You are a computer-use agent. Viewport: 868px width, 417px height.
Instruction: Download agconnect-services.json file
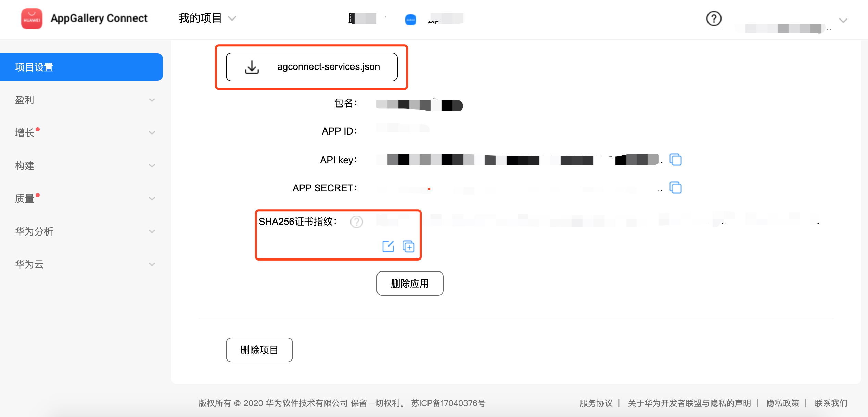[311, 67]
